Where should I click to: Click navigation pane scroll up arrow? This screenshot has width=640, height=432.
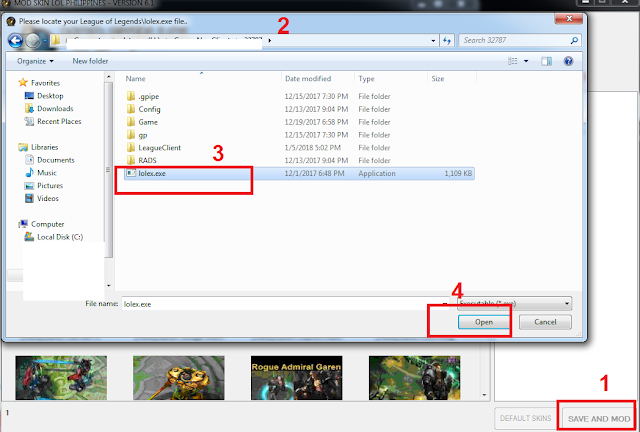(x=109, y=76)
